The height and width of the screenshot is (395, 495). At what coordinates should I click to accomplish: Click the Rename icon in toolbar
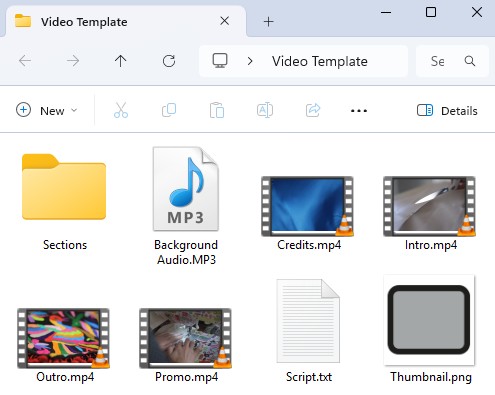click(265, 110)
